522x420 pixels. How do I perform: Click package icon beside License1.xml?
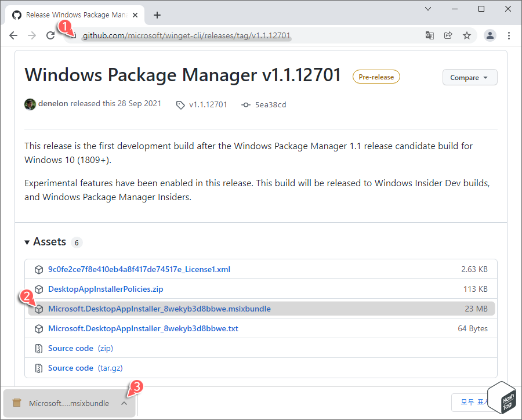pos(39,269)
